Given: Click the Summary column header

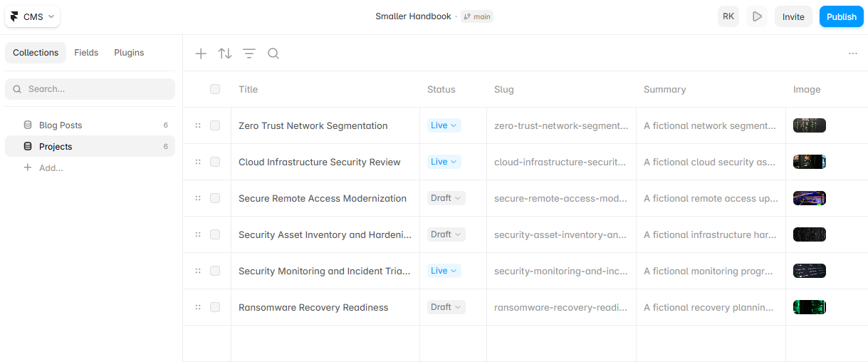Looking at the screenshot, I should 665,89.
